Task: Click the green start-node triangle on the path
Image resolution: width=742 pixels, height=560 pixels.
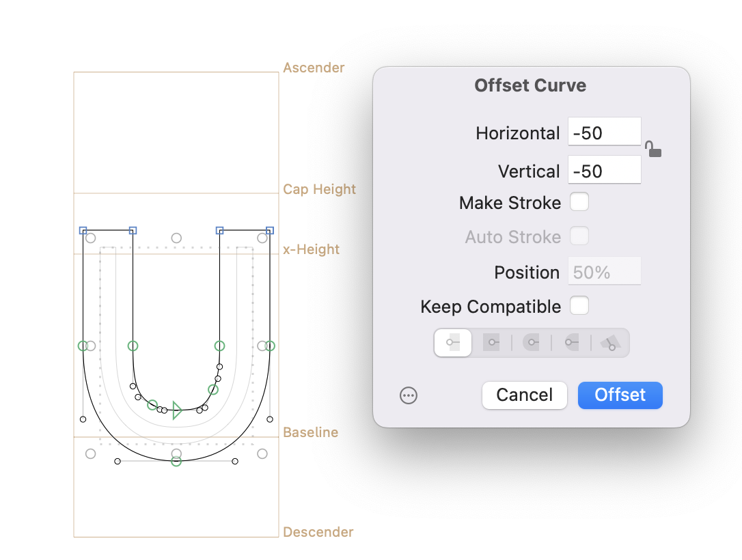Action: 176,410
